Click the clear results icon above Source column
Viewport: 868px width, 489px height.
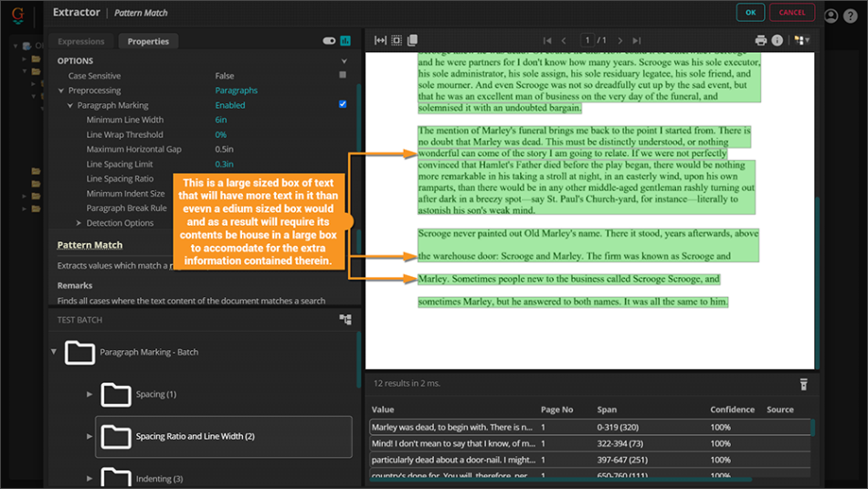803,384
